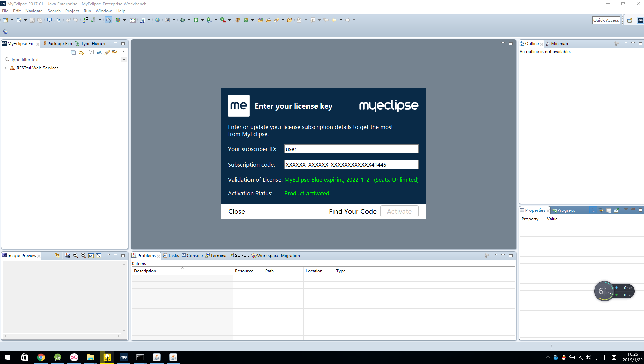644x364 pixels.
Task: Click the New Java Package icon
Action: pyautogui.click(x=238, y=20)
